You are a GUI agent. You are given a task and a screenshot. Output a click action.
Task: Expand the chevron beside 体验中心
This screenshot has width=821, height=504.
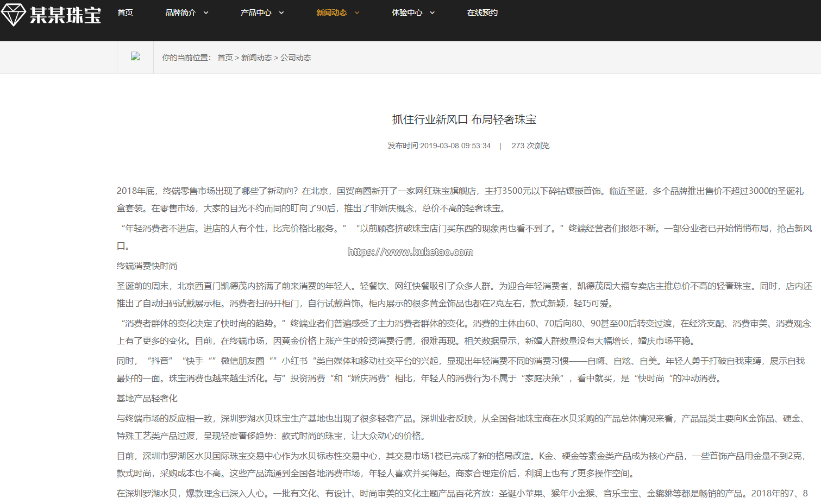click(433, 13)
